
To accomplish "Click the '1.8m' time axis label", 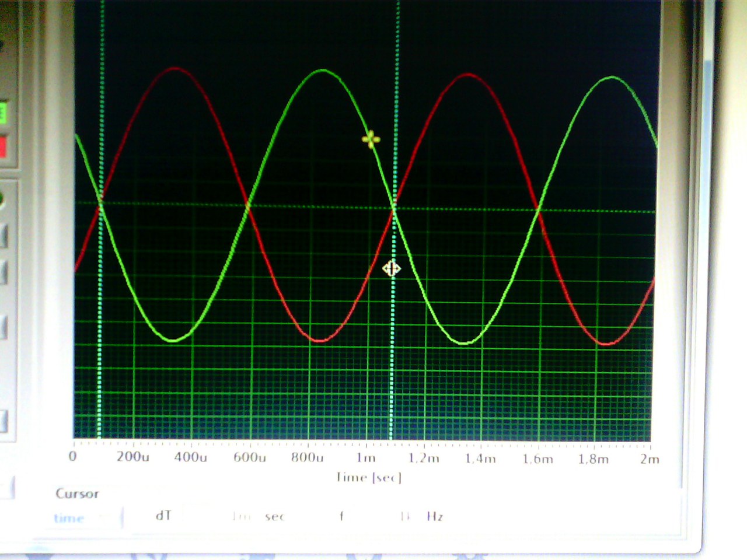I will click(x=594, y=459).
